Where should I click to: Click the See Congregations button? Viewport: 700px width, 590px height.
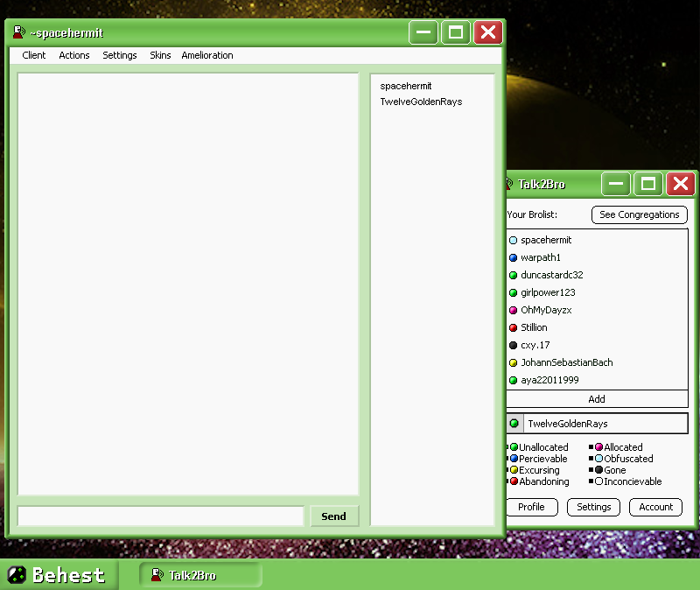(x=639, y=214)
